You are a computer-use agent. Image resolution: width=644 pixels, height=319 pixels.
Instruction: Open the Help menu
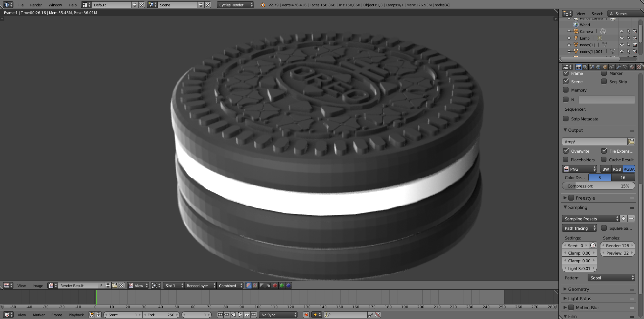point(72,5)
